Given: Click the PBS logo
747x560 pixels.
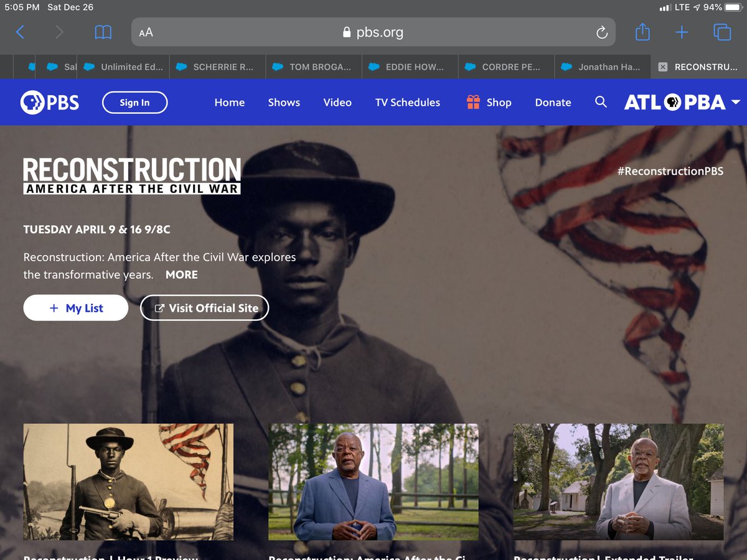Looking at the screenshot, I should (x=50, y=103).
